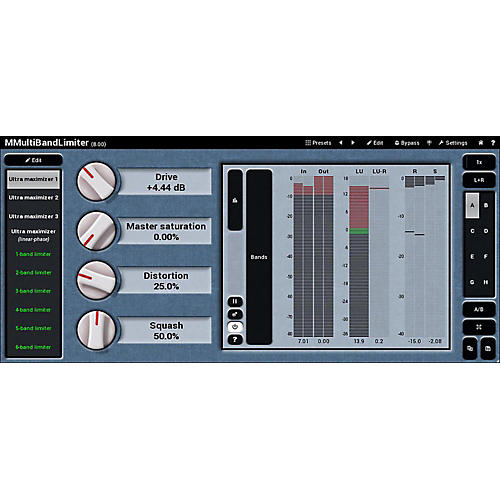Click the A/B comparison button
Viewport: 500px width, 500px height.
(479, 310)
